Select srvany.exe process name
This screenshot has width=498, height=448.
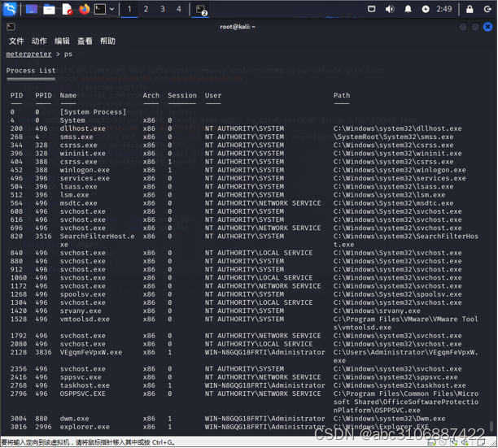point(81,311)
